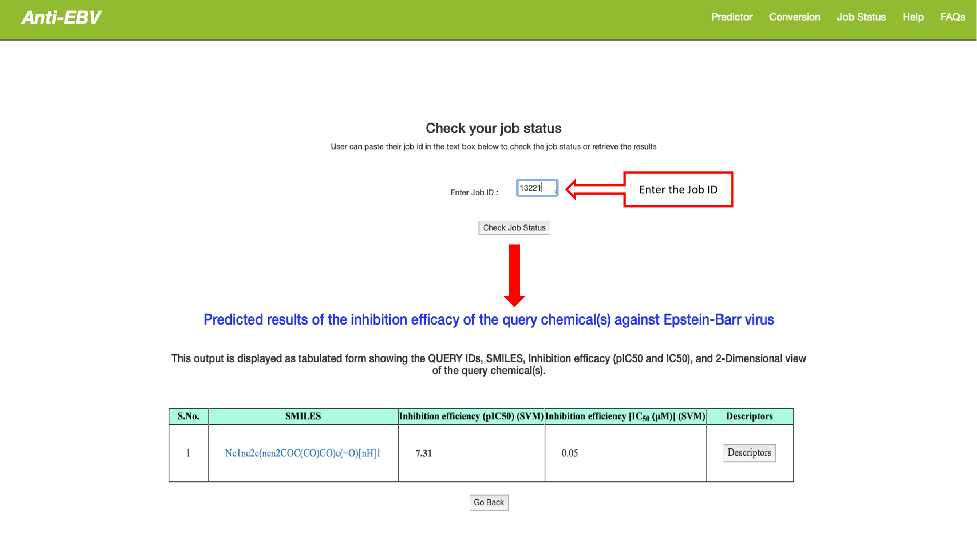The height and width of the screenshot is (560, 977).
Task: Click the Descriptors button in table
Action: point(749,453)
